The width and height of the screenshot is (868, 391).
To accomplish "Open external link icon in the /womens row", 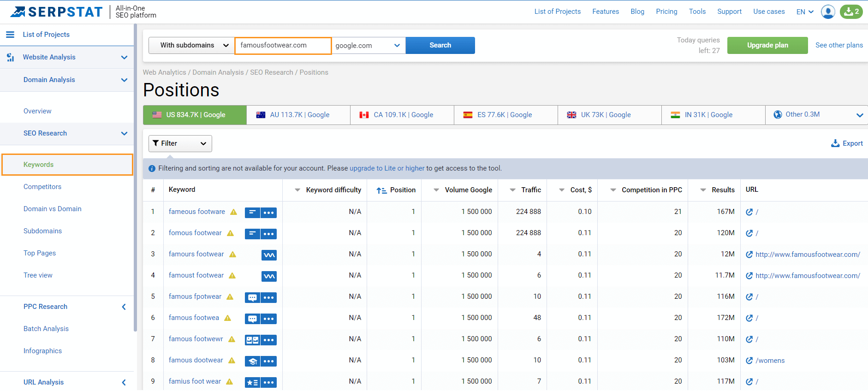I will point(749,361).
